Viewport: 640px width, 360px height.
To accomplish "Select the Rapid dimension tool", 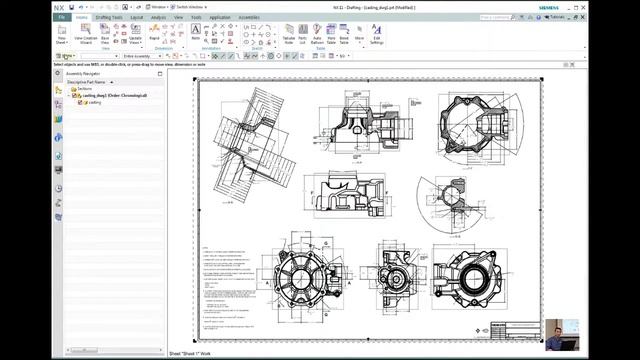I will [x=154, y=32].
